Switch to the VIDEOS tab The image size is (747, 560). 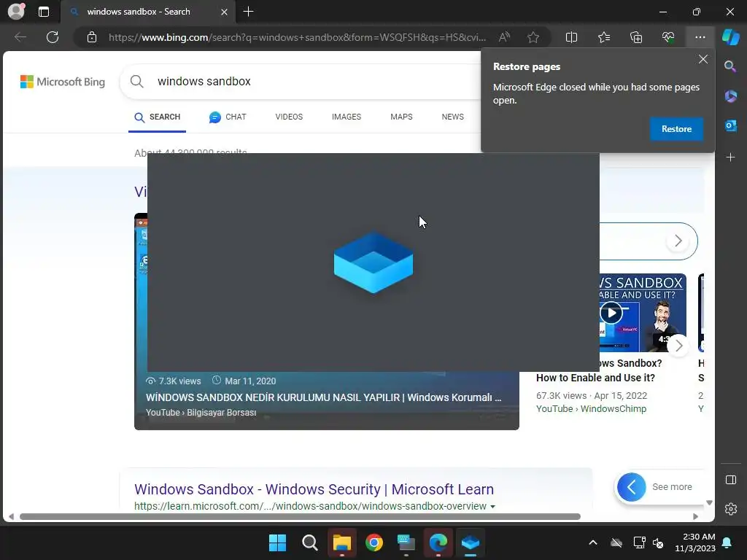tap(289, 117)
